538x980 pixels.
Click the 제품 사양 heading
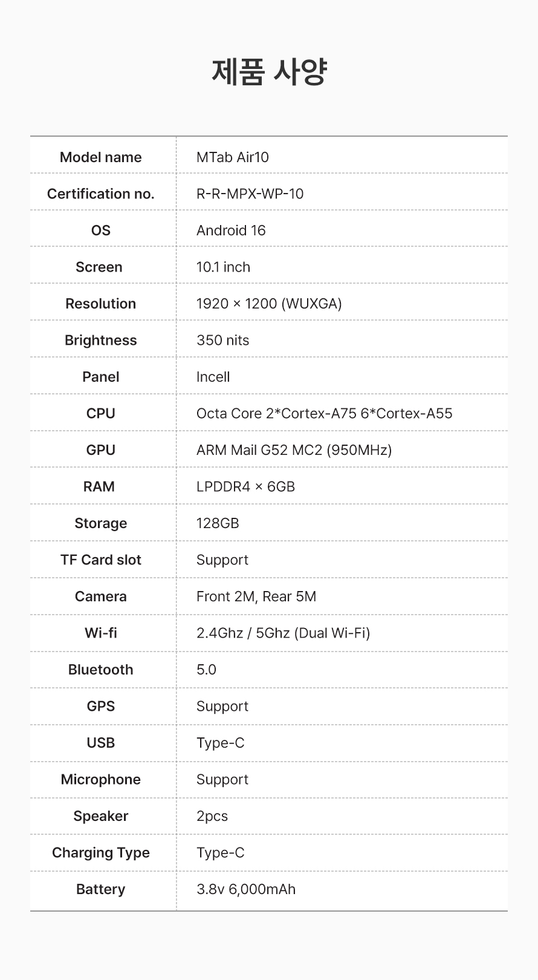click(x=269, y=72)
